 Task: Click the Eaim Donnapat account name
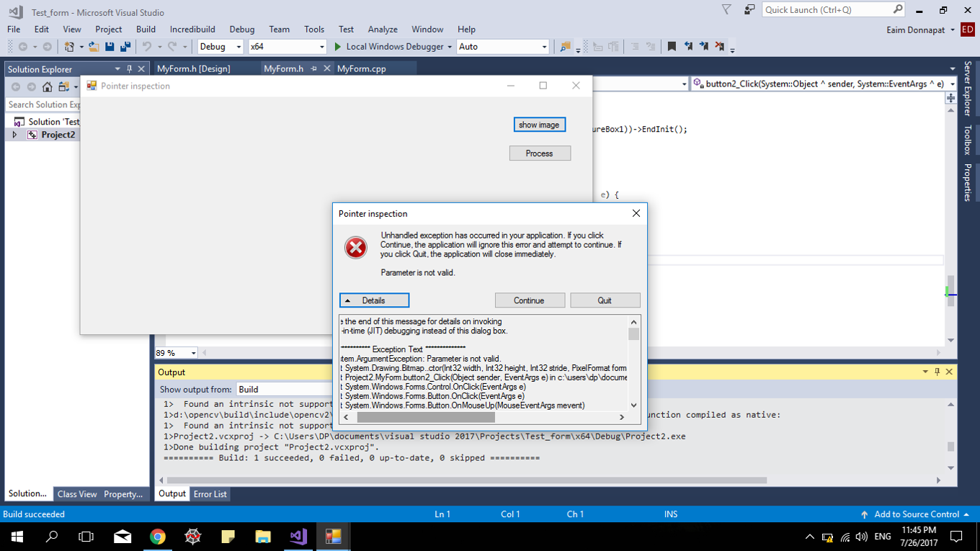916,30
